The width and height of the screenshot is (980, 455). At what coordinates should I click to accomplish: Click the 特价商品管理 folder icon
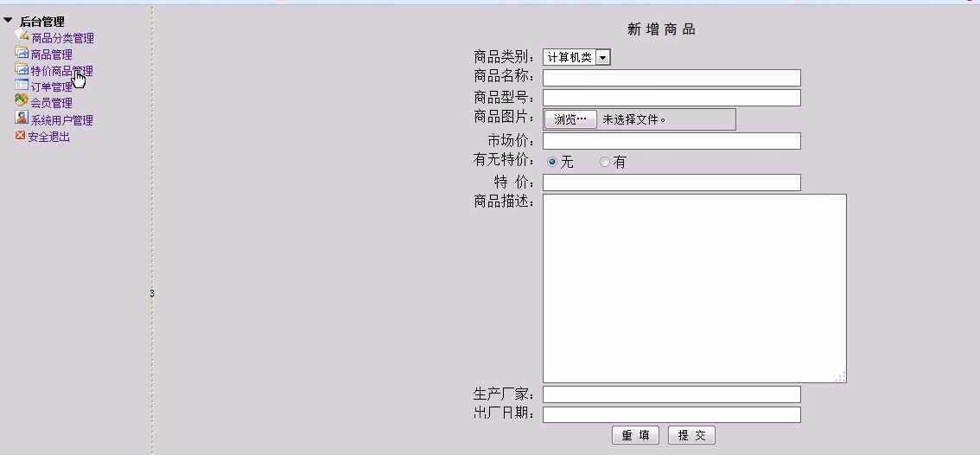pos(22,68)
